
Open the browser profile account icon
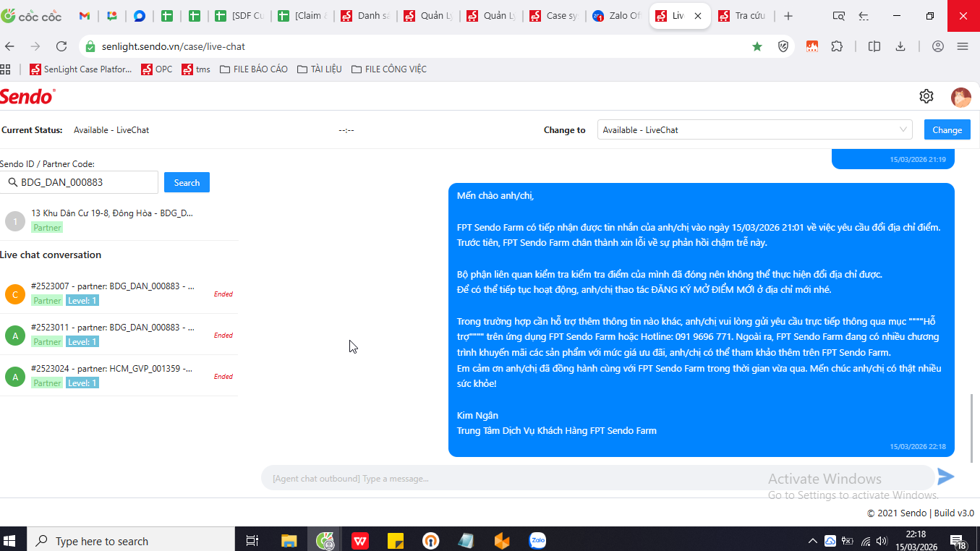click(x=938, y=46)
